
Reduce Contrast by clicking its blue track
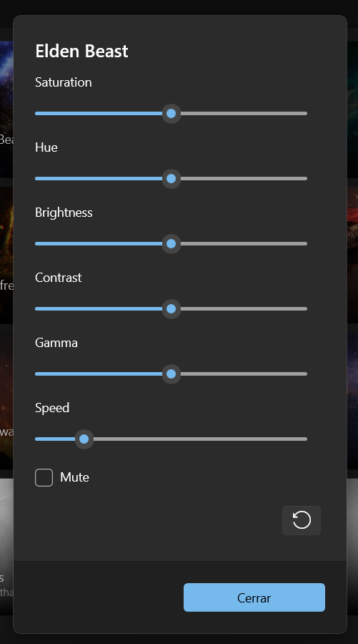(x=99, y=309)
